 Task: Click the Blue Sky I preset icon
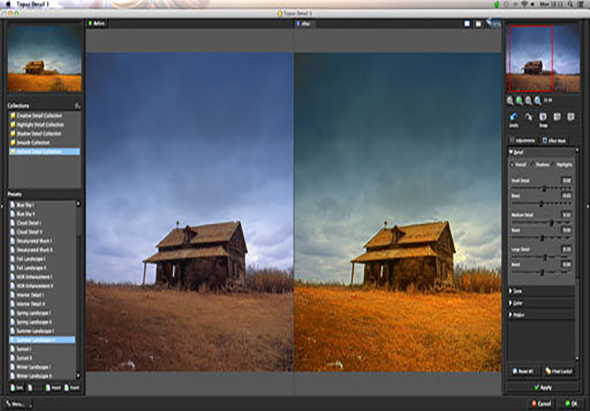tap(12, 205)
